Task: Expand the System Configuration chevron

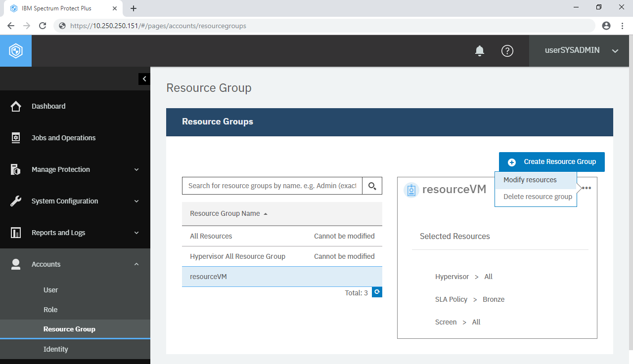Action: tap(136, 201)
